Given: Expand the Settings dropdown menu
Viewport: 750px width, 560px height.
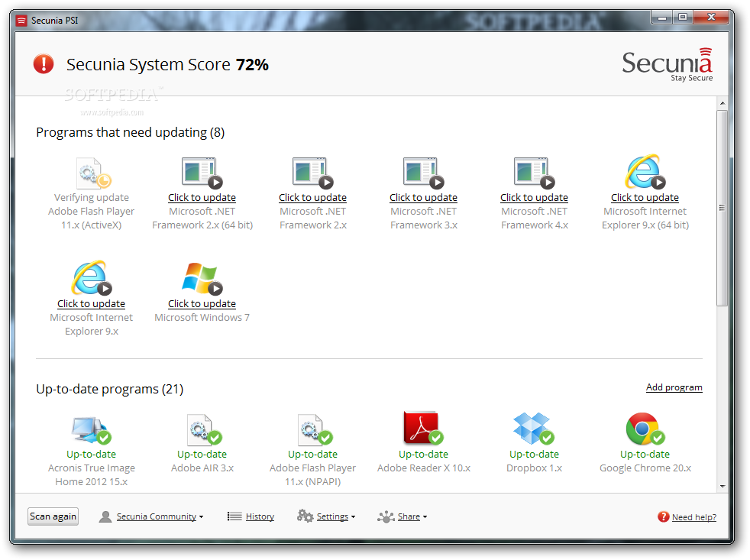Looking at the screenshot, I should click(x=332, y=516).
